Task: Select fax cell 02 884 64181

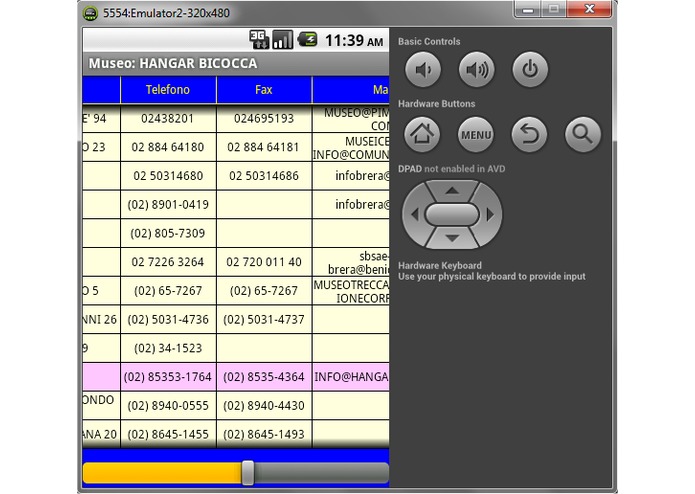Action: click(x=264, y=147)
